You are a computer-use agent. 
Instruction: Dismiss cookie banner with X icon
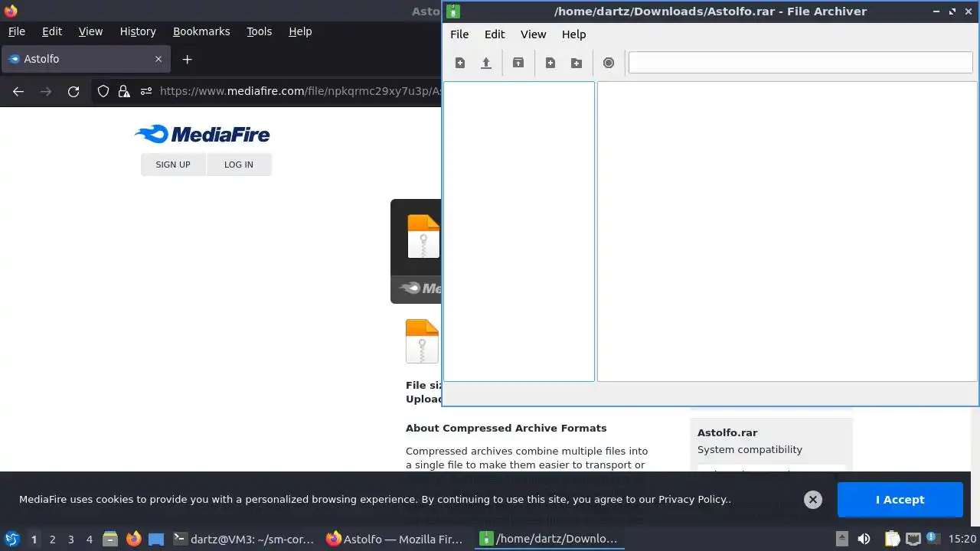coord(813,500)
